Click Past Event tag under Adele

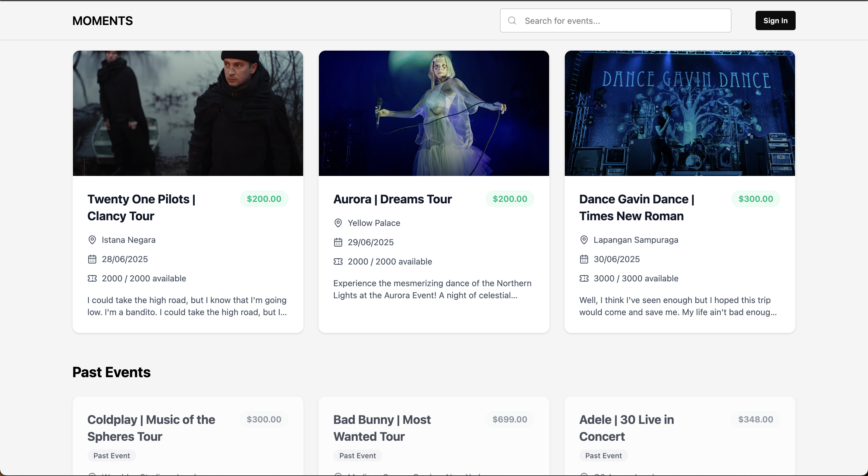tap(603, 456)
